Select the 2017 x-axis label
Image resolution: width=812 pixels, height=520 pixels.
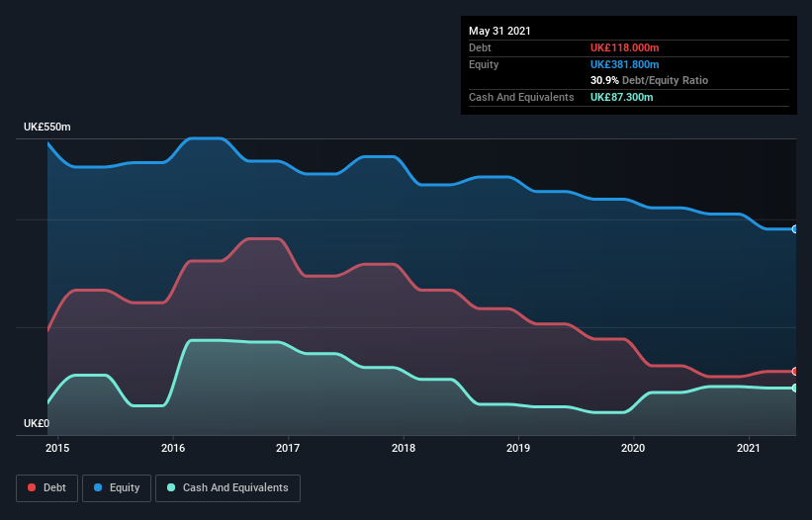pyautogui.click(x=288, y=448)
